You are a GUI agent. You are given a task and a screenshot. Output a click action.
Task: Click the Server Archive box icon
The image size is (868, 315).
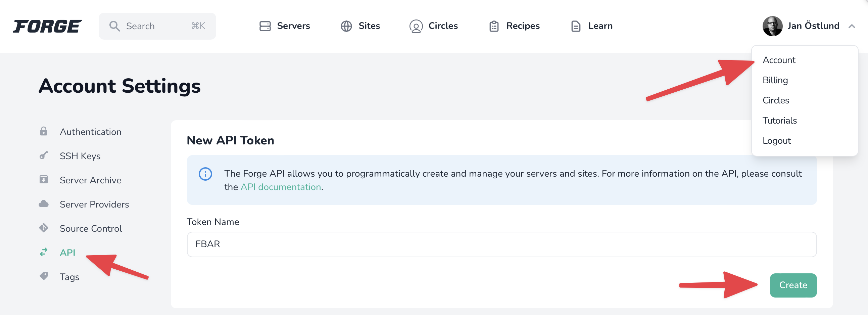(x=44, y=179)
